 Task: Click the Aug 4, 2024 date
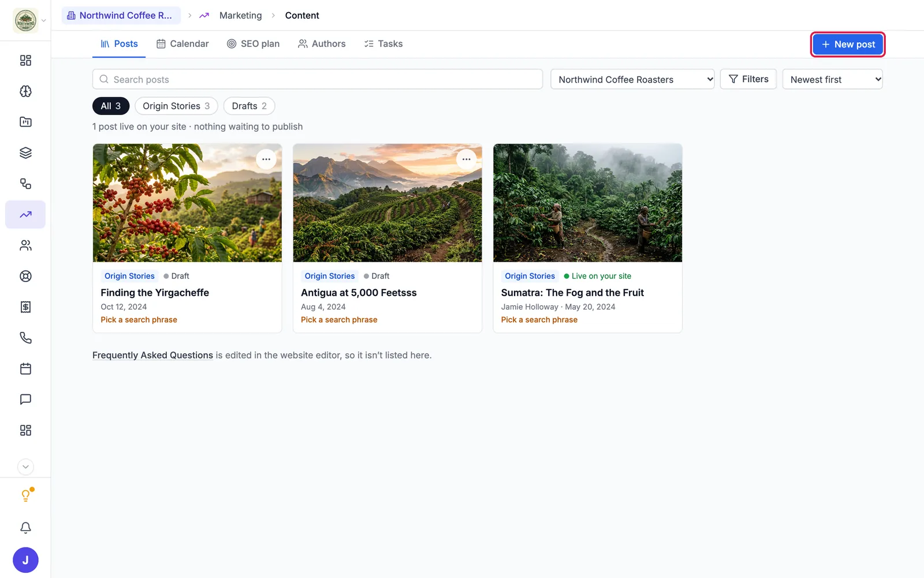(x=323, y=307)
